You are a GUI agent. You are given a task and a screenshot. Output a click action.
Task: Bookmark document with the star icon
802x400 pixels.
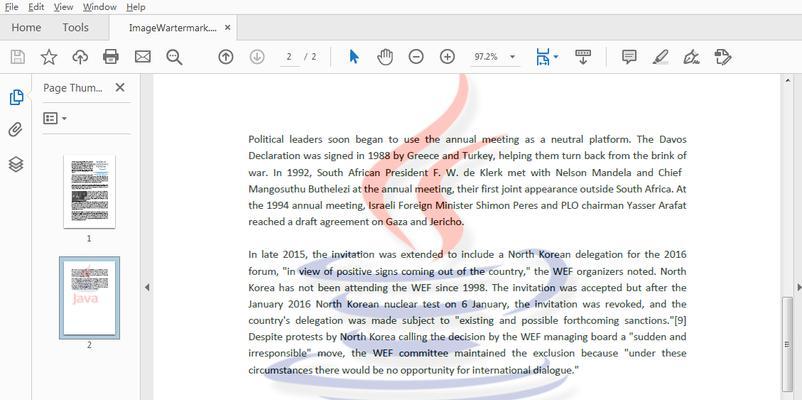(49, 57)
